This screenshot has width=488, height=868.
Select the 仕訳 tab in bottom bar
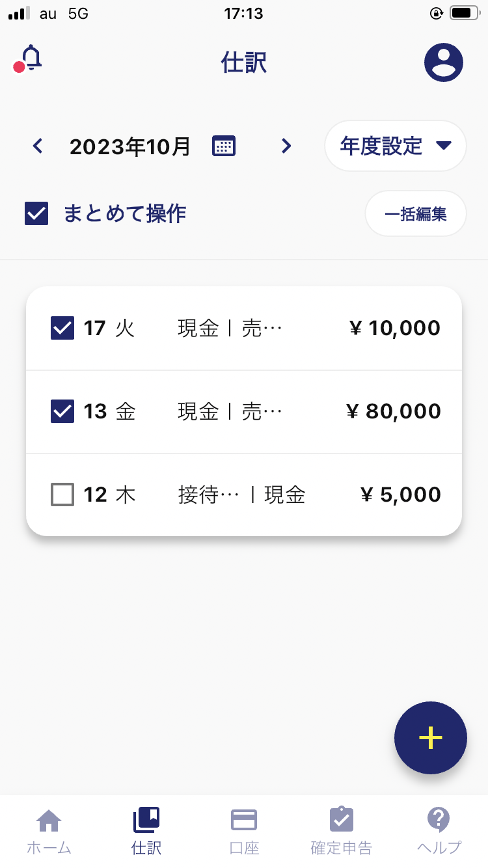[x=146, y=831]
